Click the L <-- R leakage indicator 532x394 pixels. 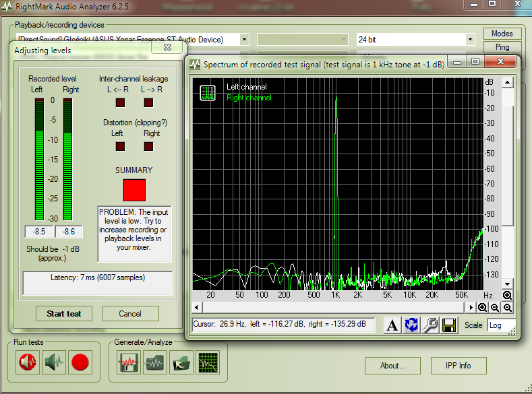click(x=120, y=102)
